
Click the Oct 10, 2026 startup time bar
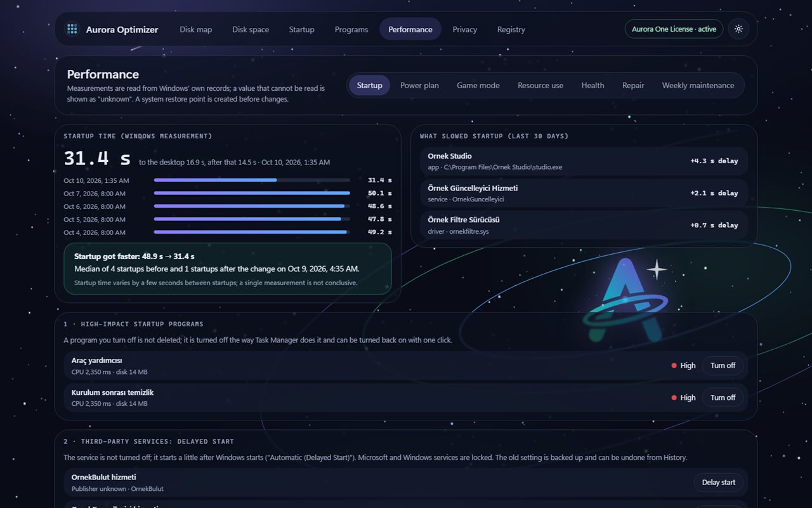click(x=252, y=180)
